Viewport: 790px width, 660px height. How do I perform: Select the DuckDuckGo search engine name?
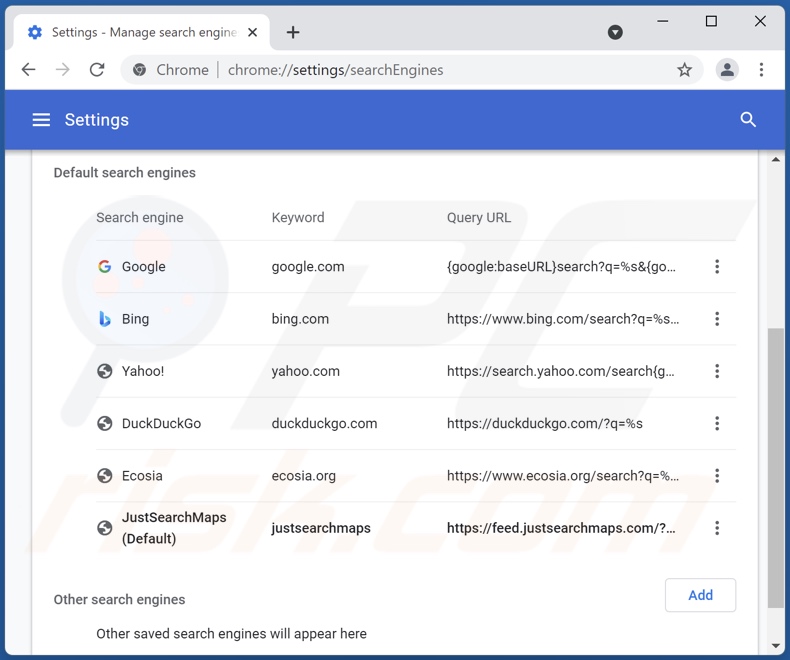pyautogui.click(x=161, y=423)
